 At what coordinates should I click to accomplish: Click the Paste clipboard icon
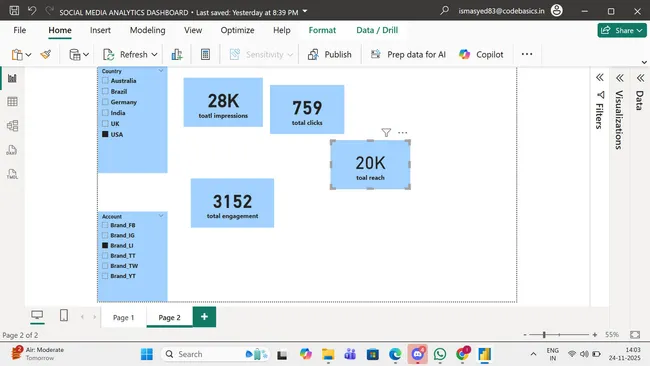point(17,54)
